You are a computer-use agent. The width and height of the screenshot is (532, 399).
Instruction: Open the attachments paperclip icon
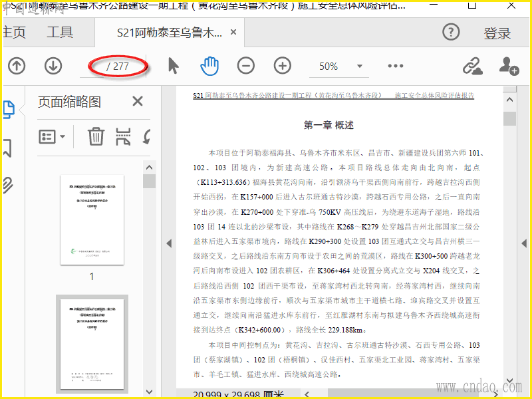(x=8, y=185)
